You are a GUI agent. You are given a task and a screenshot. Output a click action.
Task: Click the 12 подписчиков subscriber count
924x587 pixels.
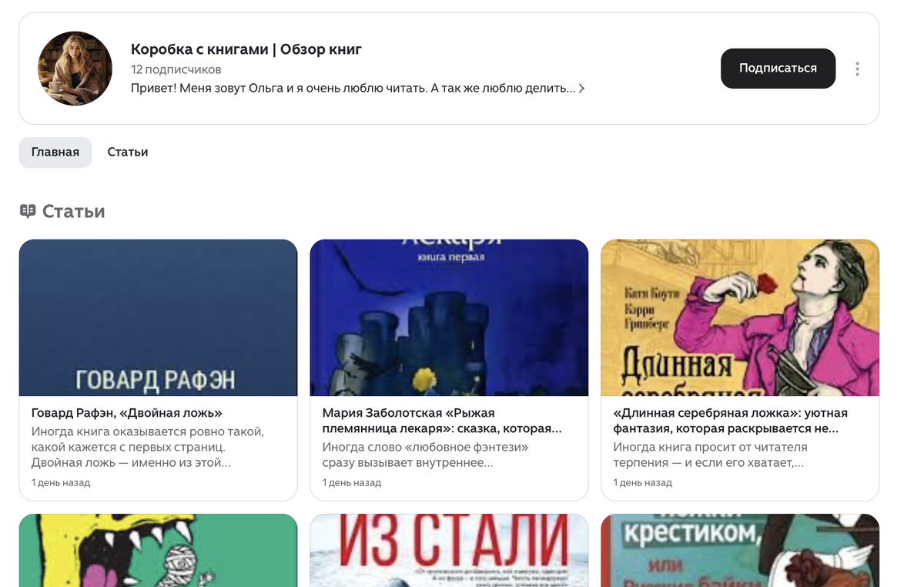coord(176,70)
